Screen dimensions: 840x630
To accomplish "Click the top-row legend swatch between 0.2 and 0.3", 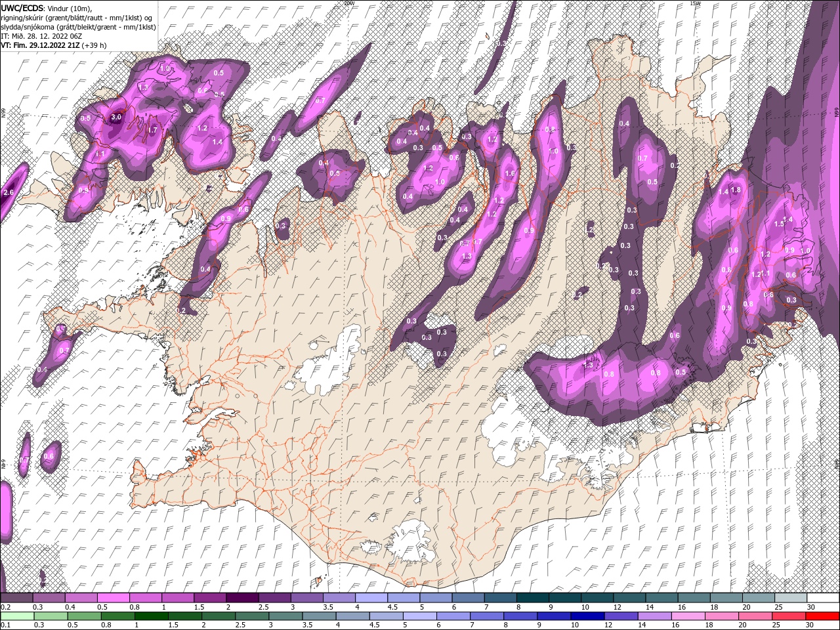I will pos(16,598).
